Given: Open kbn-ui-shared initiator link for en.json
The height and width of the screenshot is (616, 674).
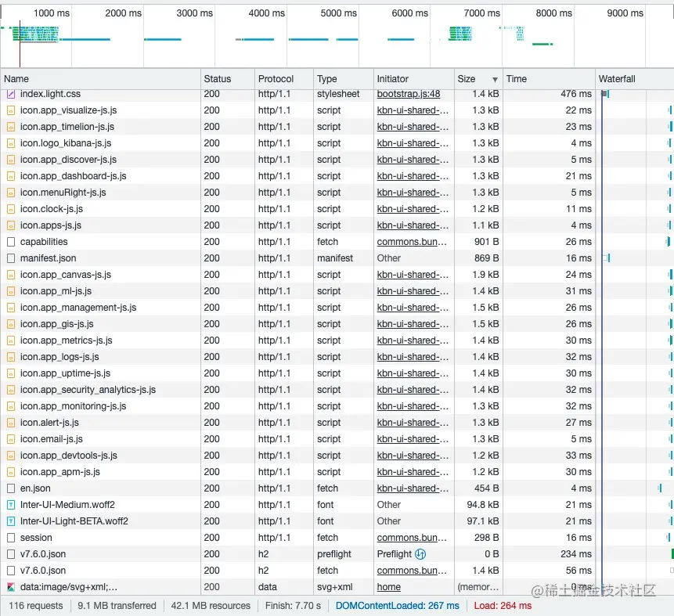Looking at the screenshot, I should (x=413, y=488).
